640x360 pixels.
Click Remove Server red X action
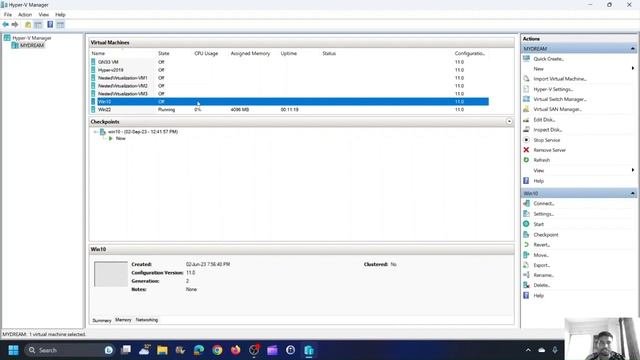click(x=549, y=150)
